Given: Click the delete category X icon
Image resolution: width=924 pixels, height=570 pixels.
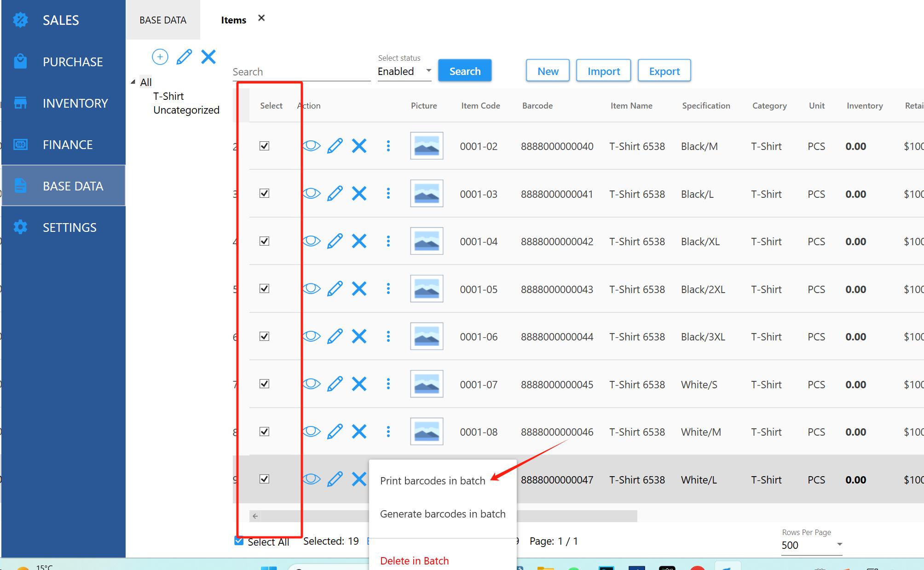Looking at the screenshot, I should pos(208,57).
